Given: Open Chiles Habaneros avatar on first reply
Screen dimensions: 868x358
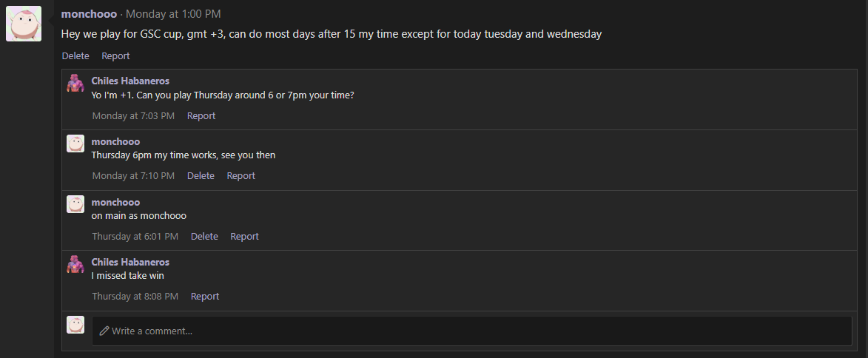Looking at the screenshot, I should (75, 83).
